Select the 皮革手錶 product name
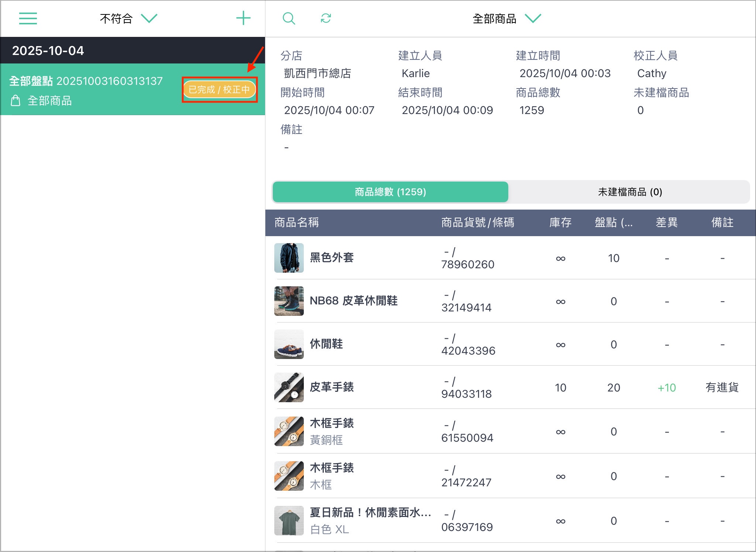 (331, 387)
